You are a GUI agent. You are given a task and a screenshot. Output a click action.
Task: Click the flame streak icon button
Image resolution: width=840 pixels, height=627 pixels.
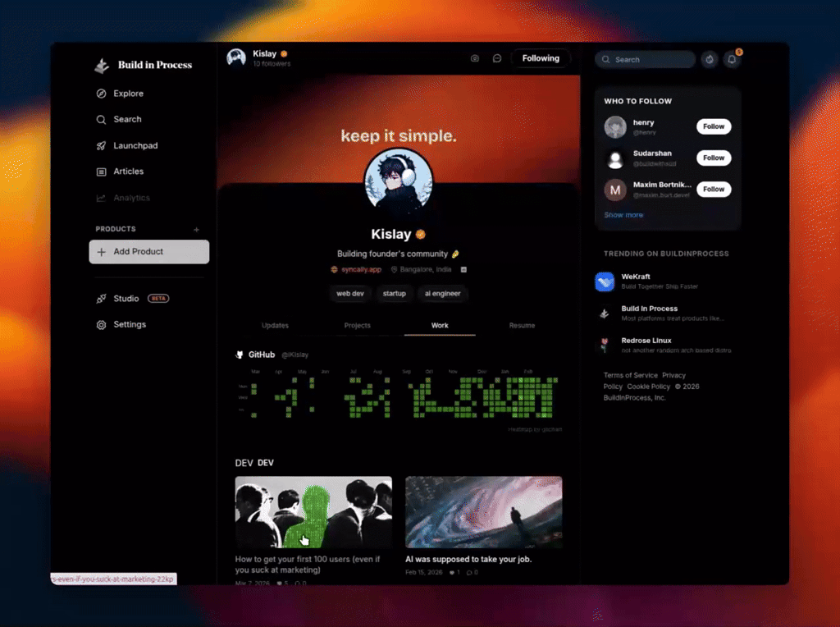tap(710, 59)
